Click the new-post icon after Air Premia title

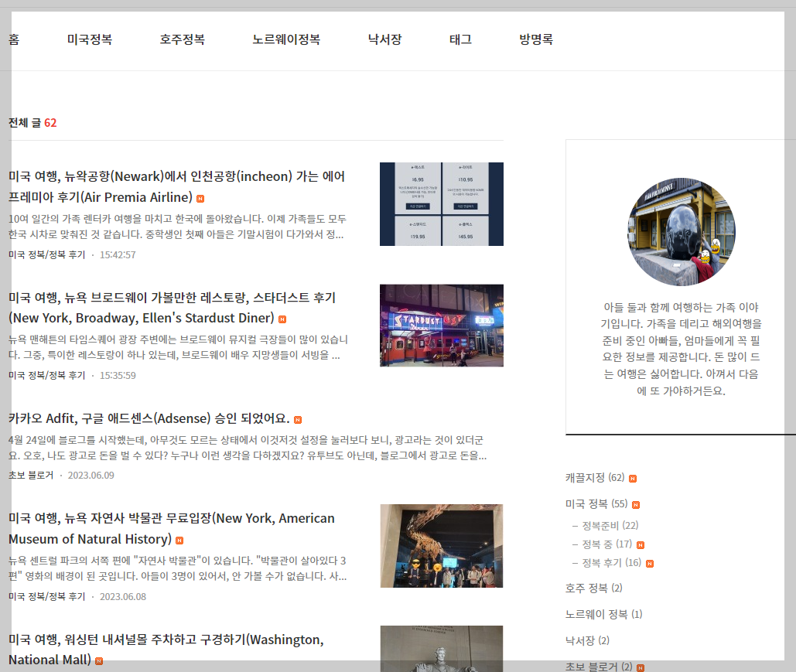(200, 199)
